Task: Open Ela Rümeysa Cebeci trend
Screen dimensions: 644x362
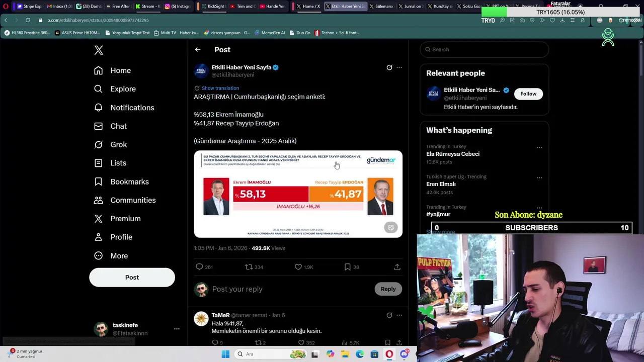Action: tap(453, 154)
